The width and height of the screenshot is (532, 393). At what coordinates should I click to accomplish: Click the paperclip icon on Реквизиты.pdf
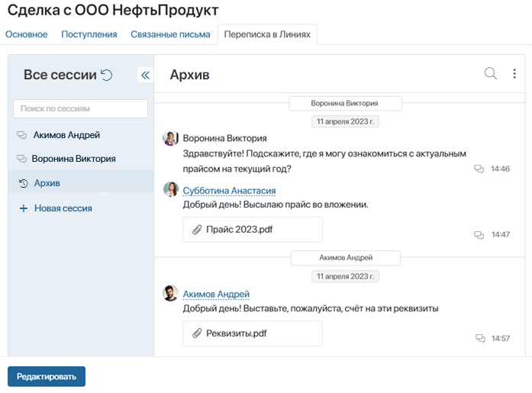coord(197,333)
